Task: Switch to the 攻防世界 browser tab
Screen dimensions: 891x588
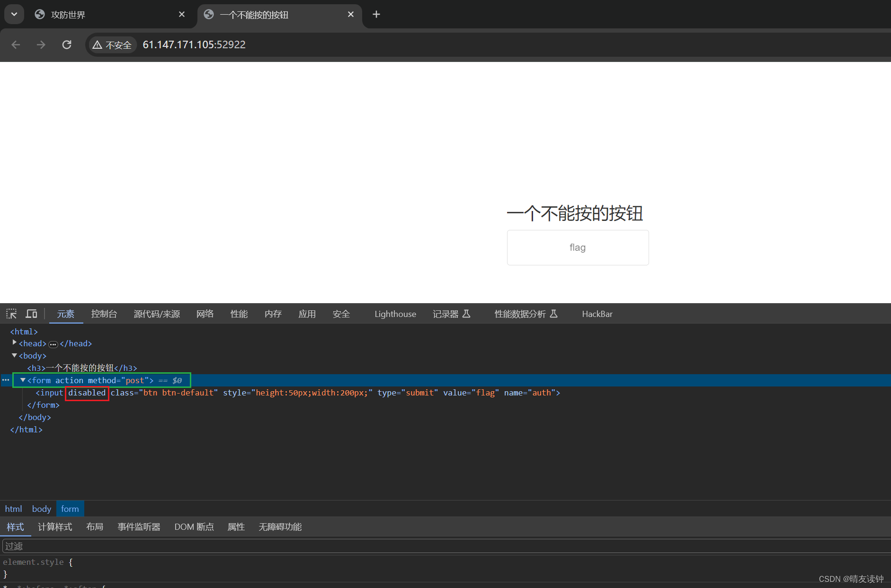Action: [x=68, y=15]
